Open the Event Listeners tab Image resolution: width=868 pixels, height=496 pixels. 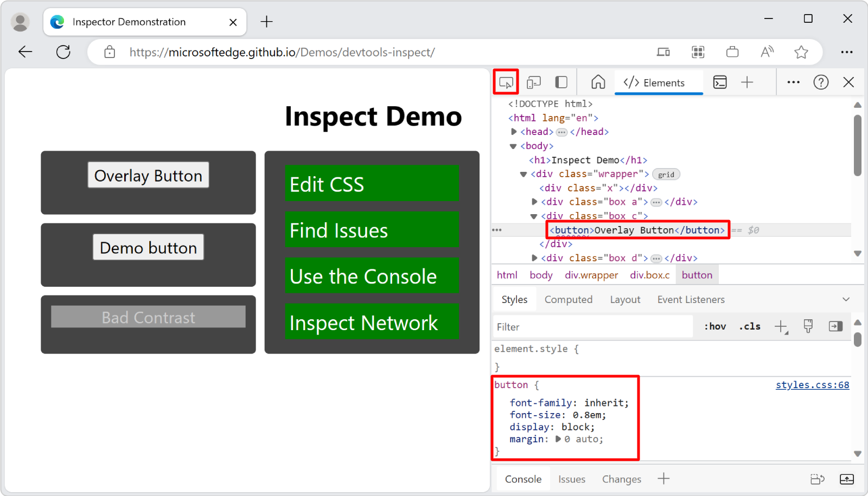coord(690,299)
